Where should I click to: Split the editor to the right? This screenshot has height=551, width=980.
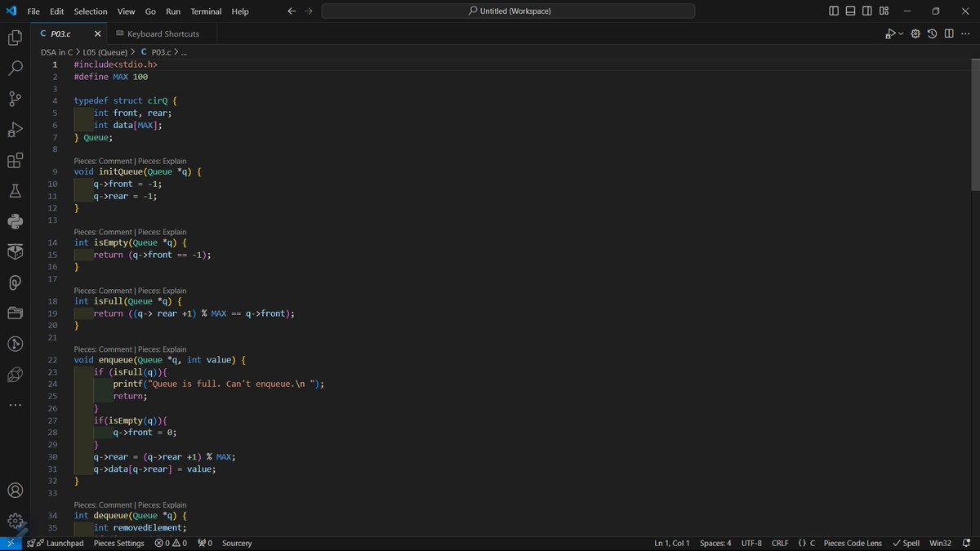[949, 33]
